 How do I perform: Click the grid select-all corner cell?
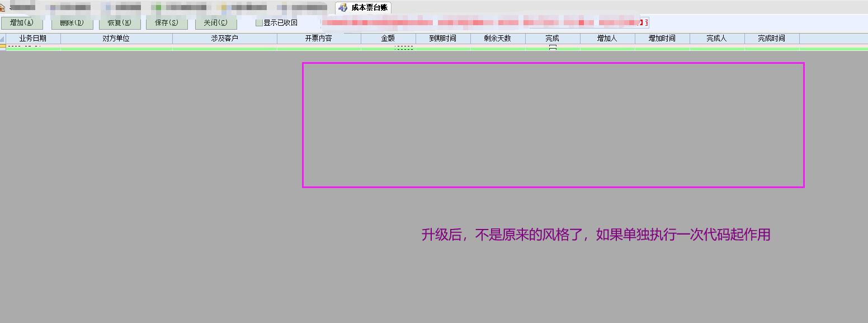[3, 39]
